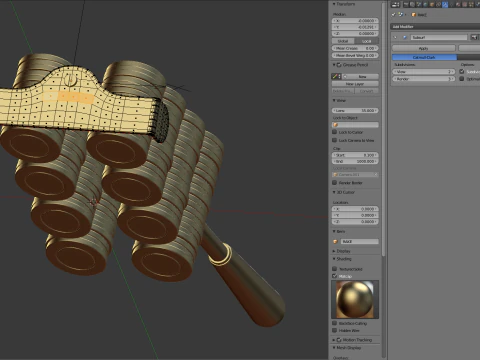Disable the Matcap checkbox

(x=334, y=276)
